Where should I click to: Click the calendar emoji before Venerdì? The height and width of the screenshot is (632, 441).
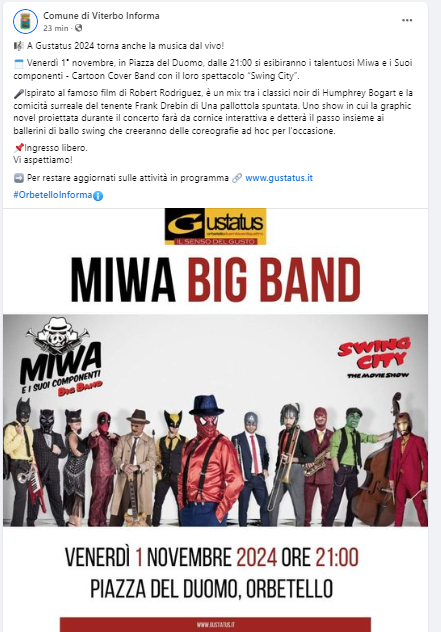tap(19, 64)
